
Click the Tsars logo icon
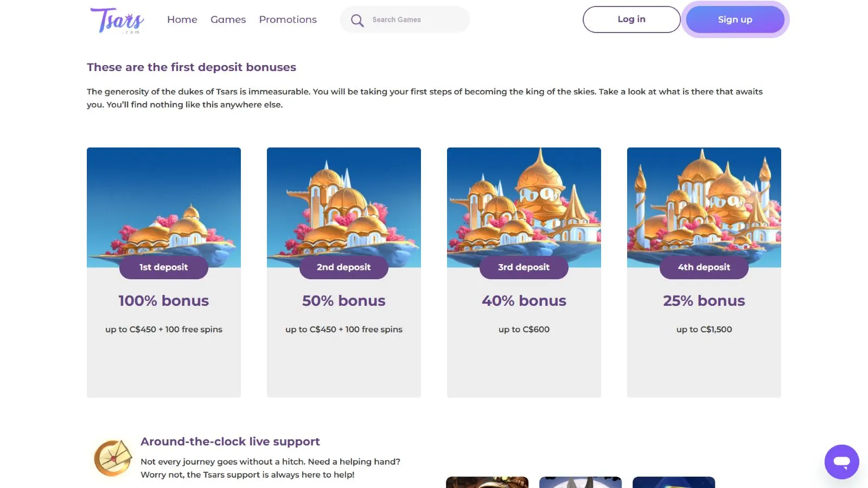click(117, 20)
